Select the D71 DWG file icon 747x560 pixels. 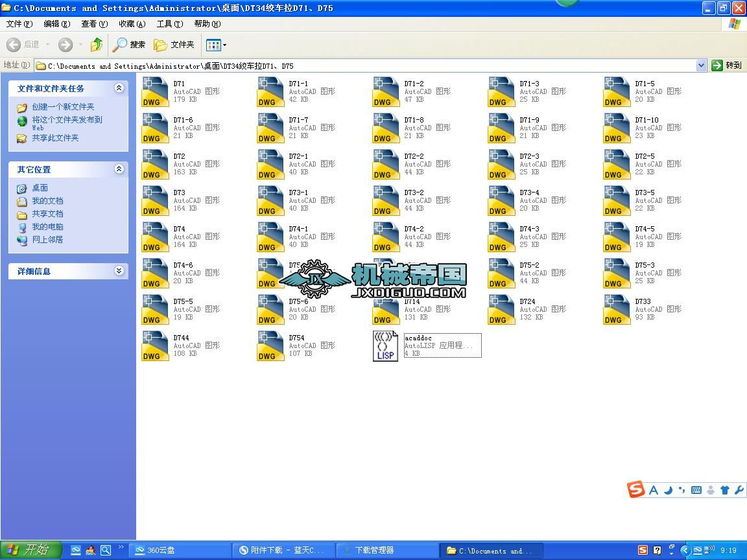[155, 92]
